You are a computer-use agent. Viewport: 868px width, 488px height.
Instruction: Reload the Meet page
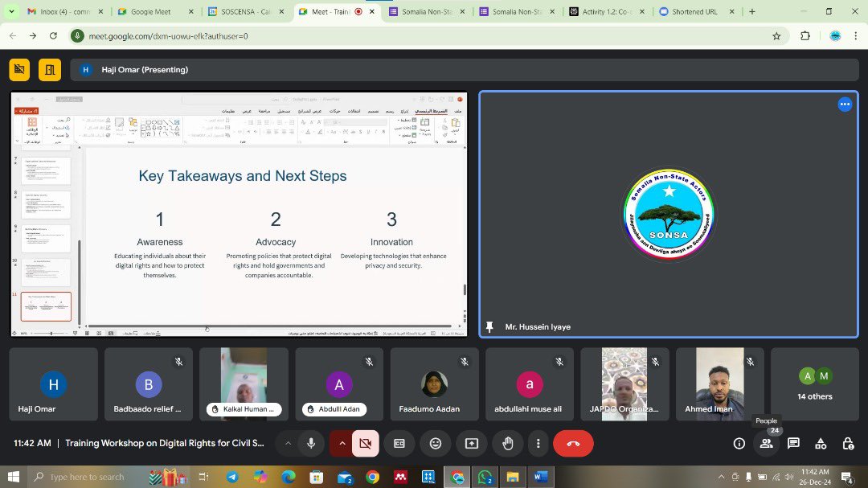click(53, 36)
